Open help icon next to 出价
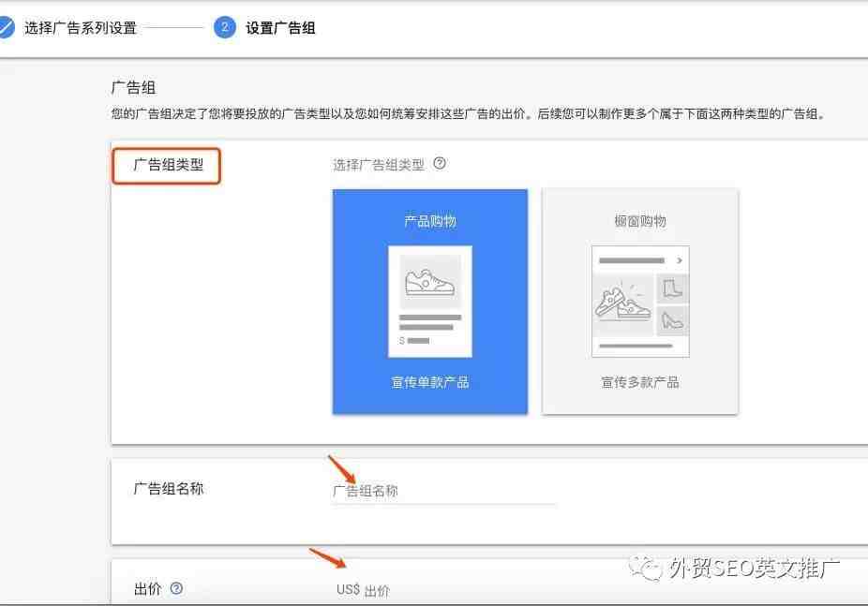Screen dimensions: 868x606 pyautogui.click(x=176, y=588)
